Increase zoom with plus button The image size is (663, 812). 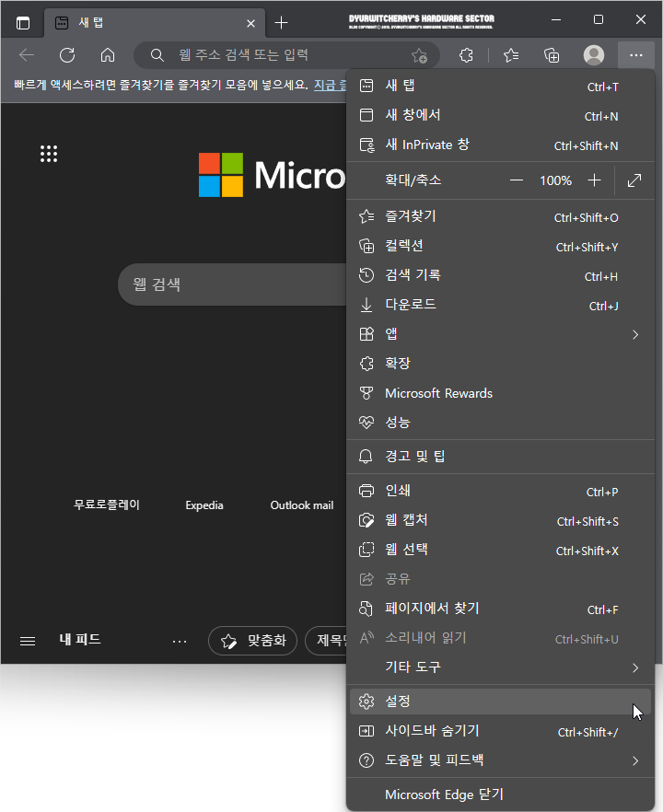(x=594, y=180)
